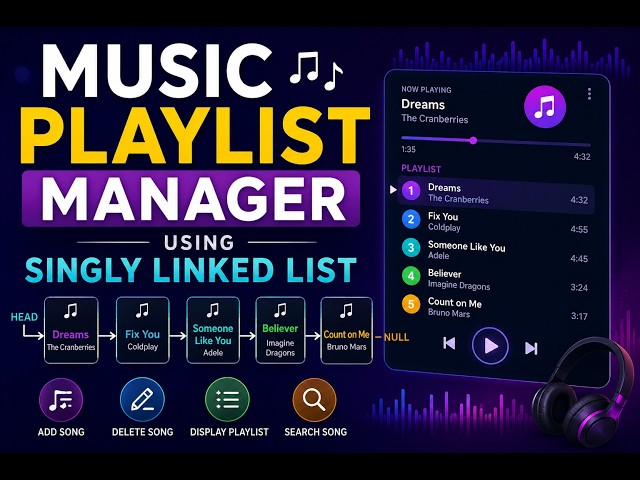Select number 1 circle for Dreams
640x480 pixels.
[411, 191]
